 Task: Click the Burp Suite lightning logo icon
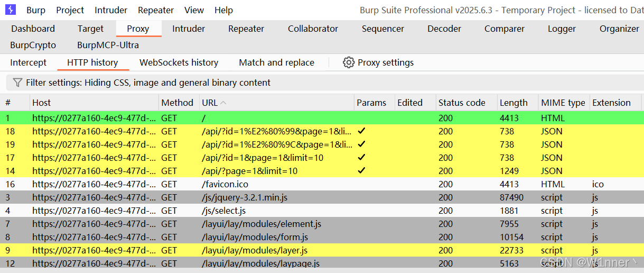[11, 10]
